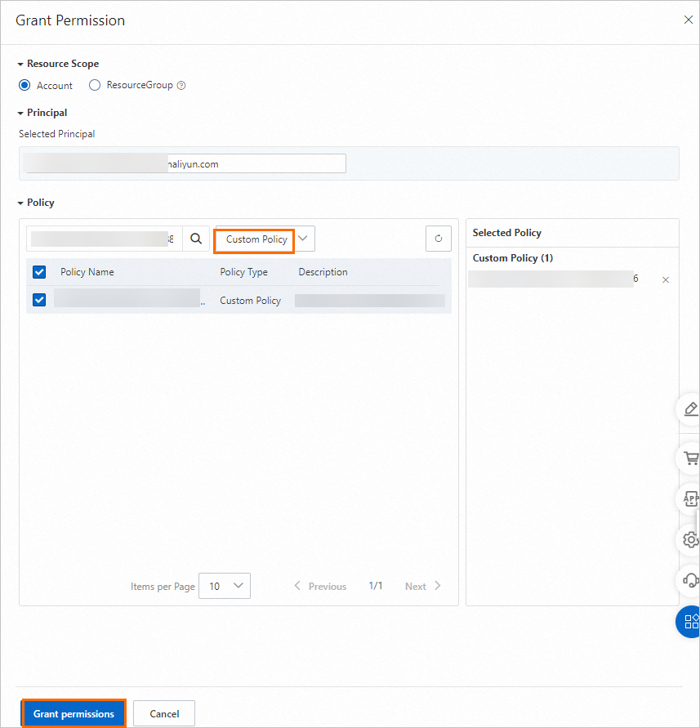Click the selected principal input field
The image size is (700, 728).
pos(185,163)
